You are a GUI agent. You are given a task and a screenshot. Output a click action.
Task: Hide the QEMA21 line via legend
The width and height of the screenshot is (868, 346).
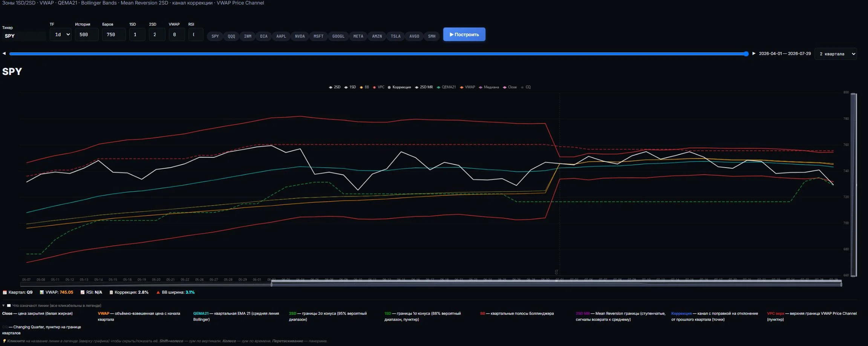pos(446,87)
